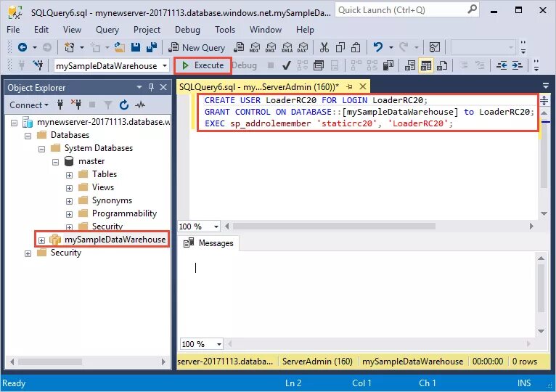
Task: Click the Include Client Statistics icon
Action: point(388,65)
